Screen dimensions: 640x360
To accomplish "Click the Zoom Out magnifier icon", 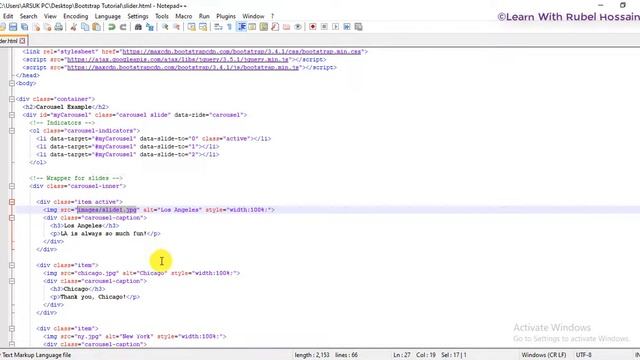I will (x=176, y=27).
